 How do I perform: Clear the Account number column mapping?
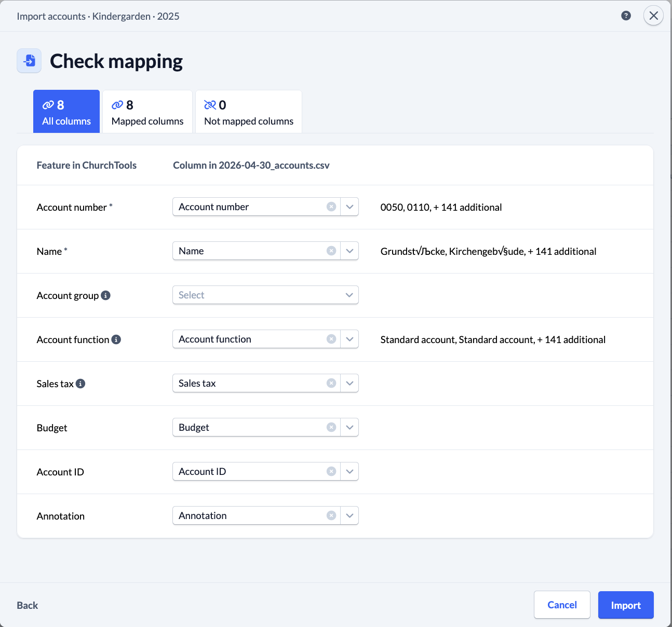coord(331,207)
